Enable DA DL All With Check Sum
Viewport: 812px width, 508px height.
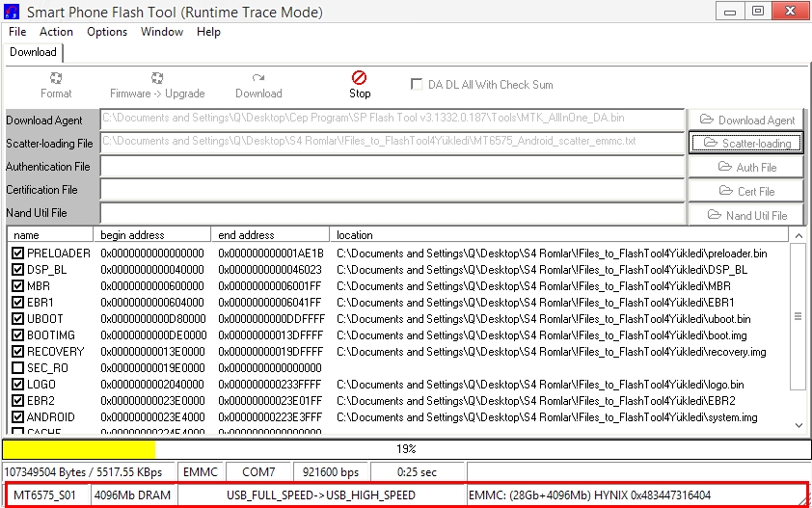(418, 84)
